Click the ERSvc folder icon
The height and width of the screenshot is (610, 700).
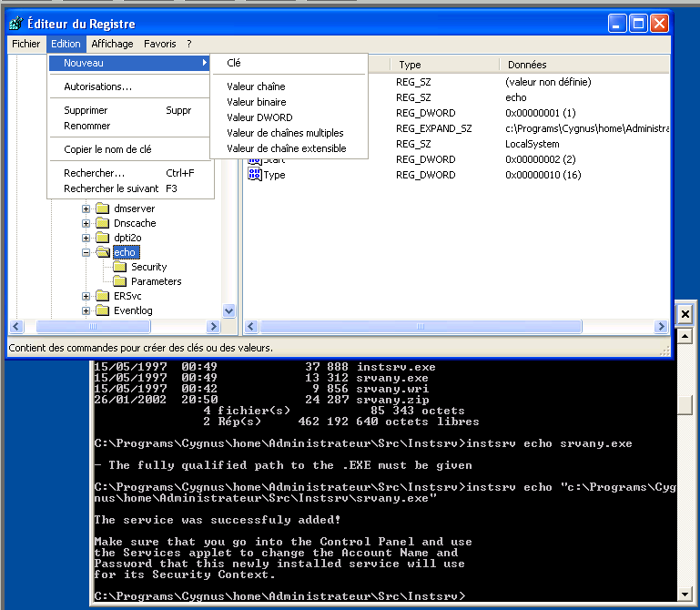[103, 296]
